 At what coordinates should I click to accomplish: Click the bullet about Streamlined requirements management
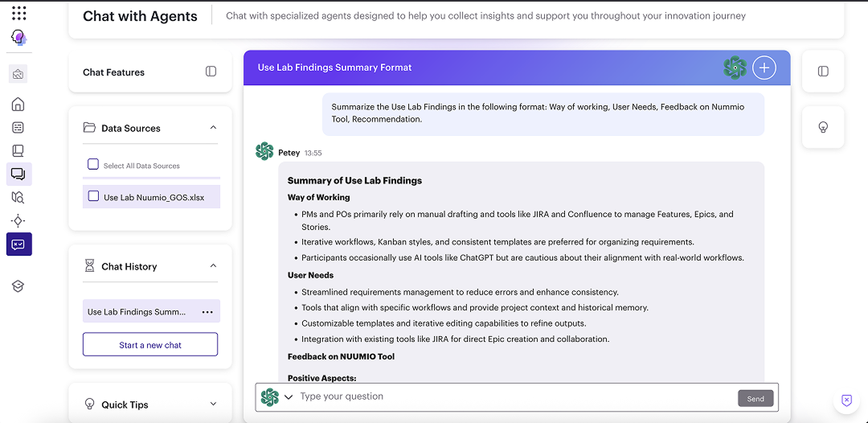click(460, 292)
